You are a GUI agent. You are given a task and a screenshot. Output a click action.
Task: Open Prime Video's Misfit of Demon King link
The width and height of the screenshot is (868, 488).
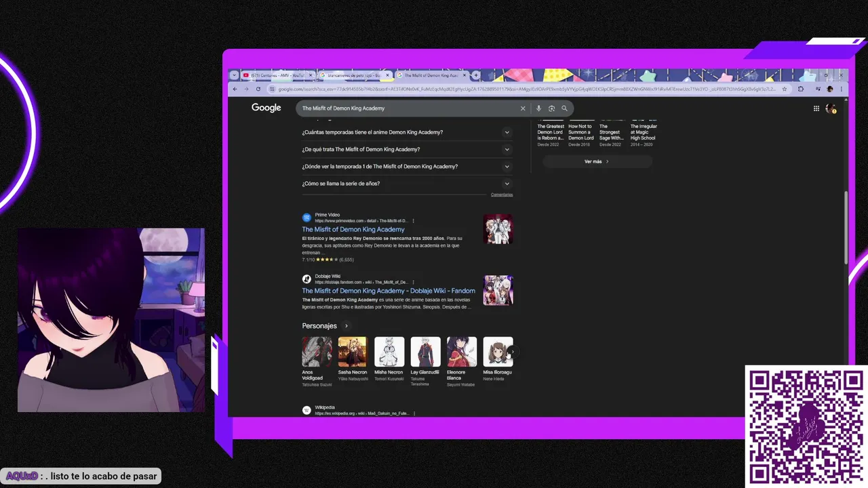point(353,230)
